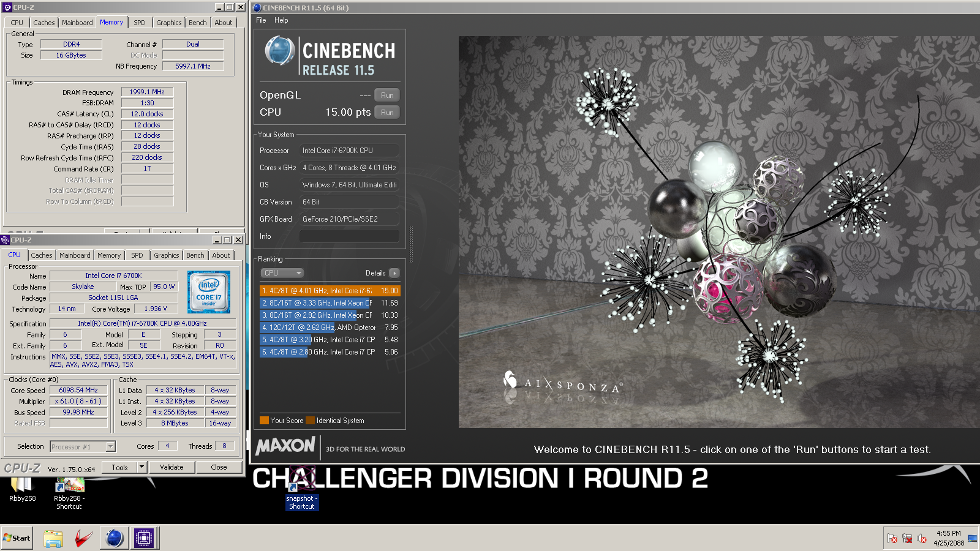Open the red checkmark taskbar app
Image resolution: width=980 pixels, height=551 pixels.
(x=83, y=538)
